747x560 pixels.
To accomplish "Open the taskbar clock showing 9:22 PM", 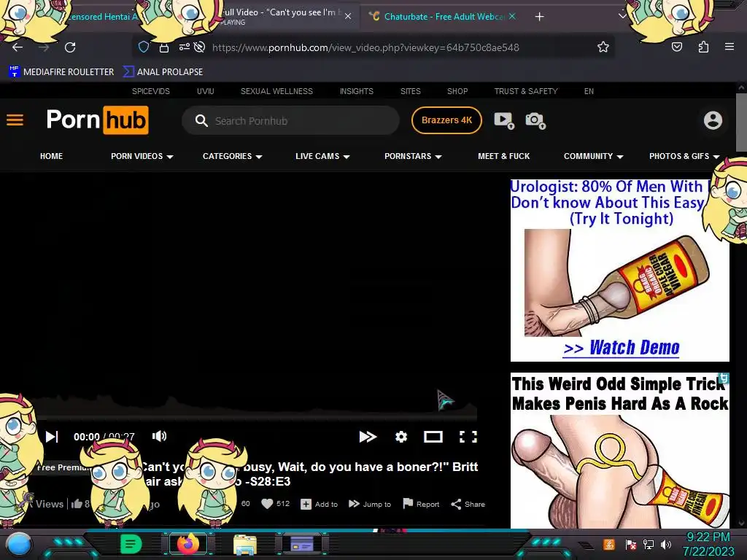I will coord(708,544).
